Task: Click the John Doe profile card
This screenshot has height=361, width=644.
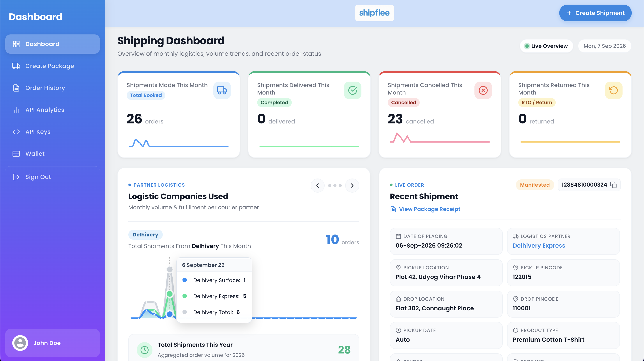Action: [53, 343]
